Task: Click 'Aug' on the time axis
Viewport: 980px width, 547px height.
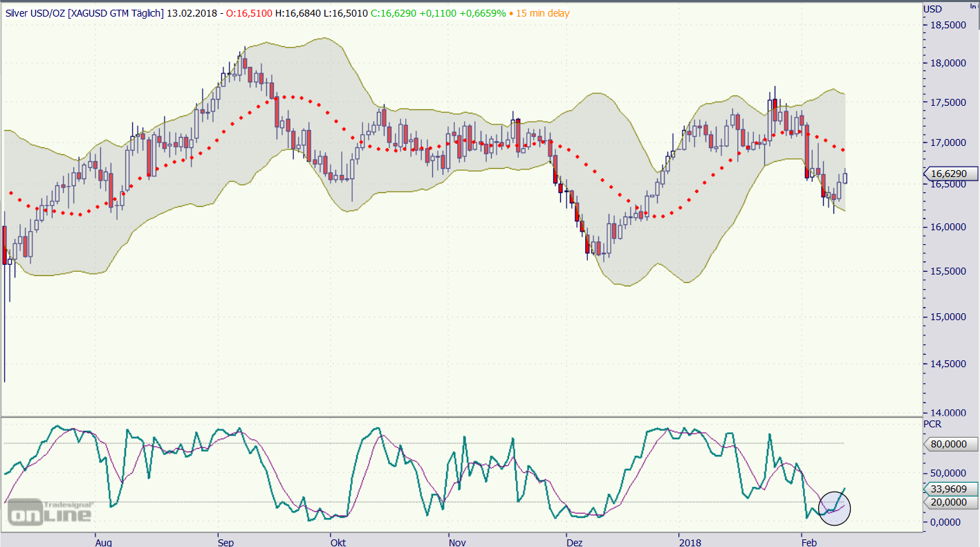Action: click(x=103, y=542)
